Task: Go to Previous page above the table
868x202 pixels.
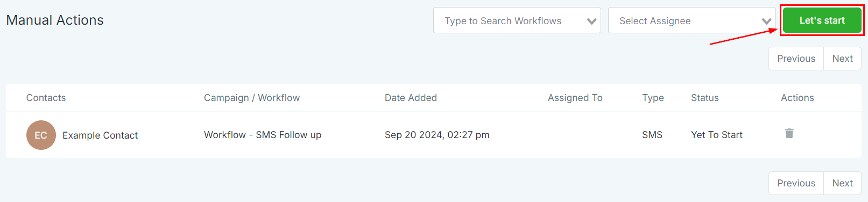Action: coord(796,59)
